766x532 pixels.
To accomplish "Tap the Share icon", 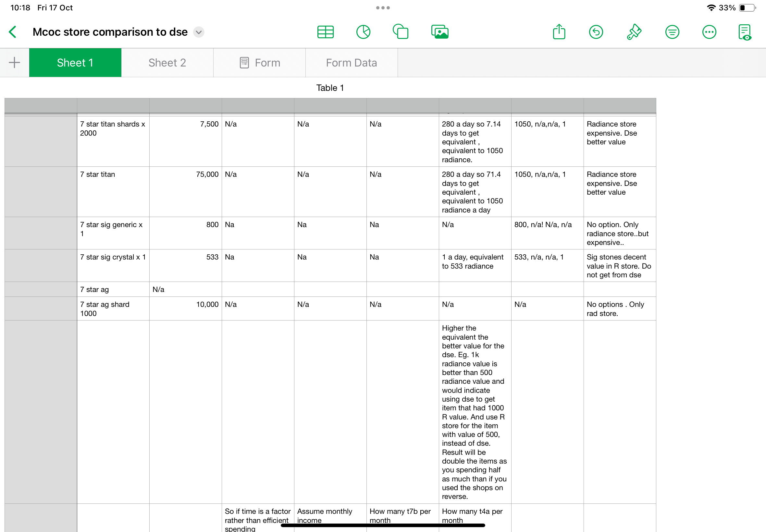I will pos(559,32).
